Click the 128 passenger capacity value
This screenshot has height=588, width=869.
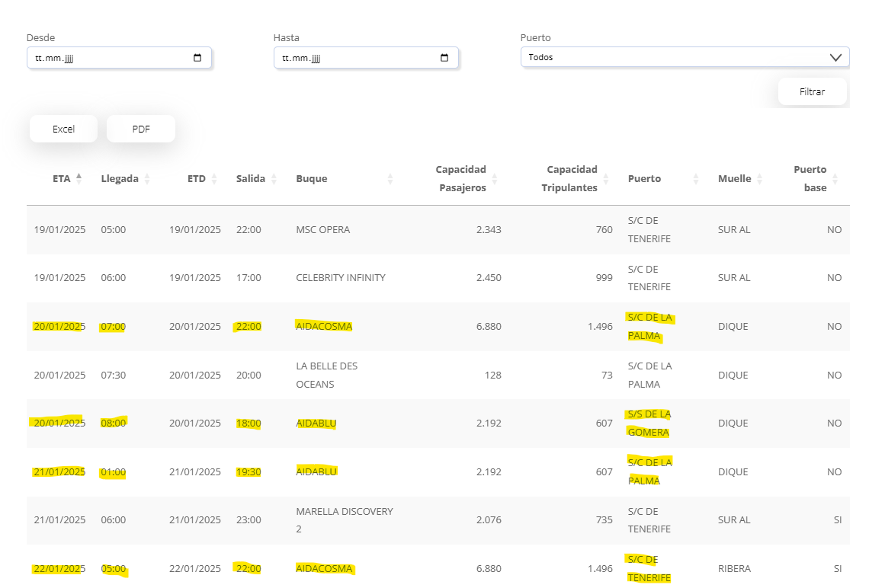point(492,375)
